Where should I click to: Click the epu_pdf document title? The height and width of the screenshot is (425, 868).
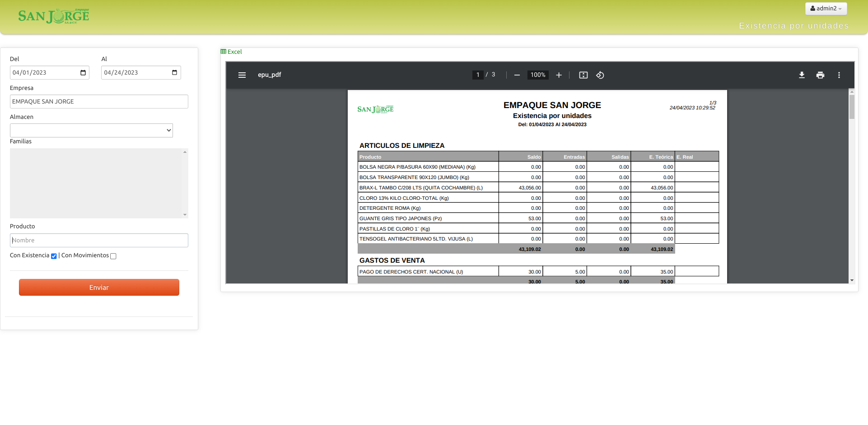click(x=270, y=75)
